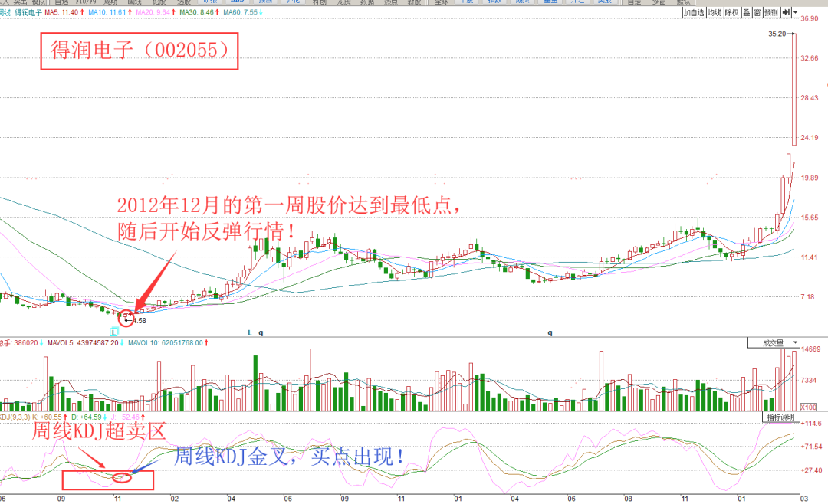This screenshot has width=828, height=504.
Task: Click the q marker near date 04 on right
Action: [x=550, y=332]
